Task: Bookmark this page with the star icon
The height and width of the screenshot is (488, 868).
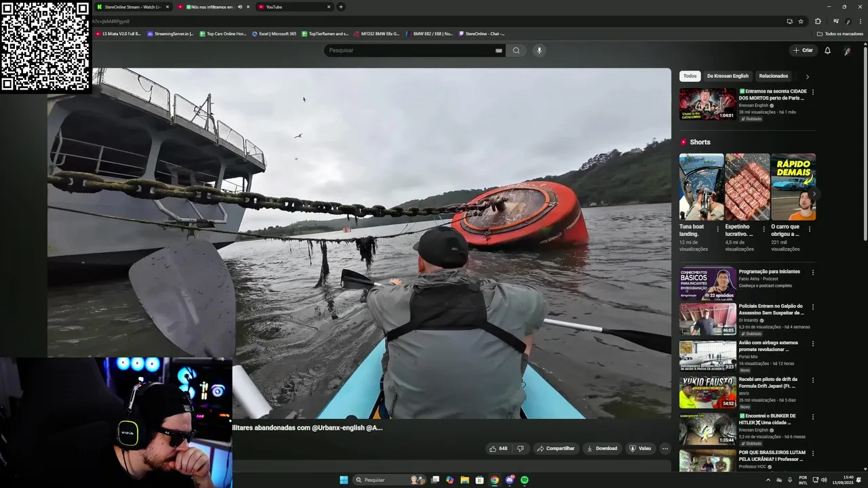Action: [x=801, y=21]
